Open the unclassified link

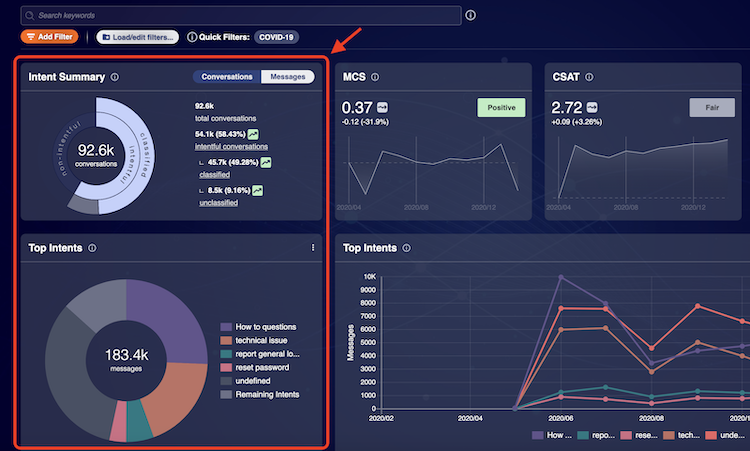coord(218,203)
